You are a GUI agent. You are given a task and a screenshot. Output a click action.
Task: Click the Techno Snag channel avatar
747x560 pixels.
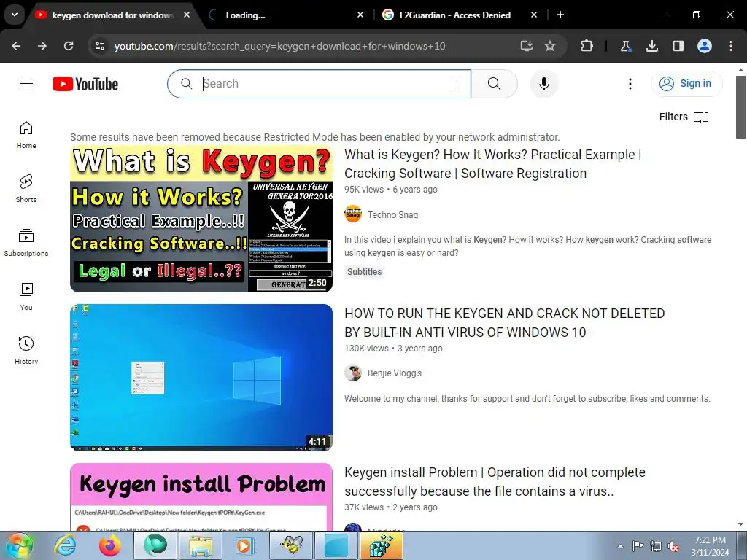(353, 214)
